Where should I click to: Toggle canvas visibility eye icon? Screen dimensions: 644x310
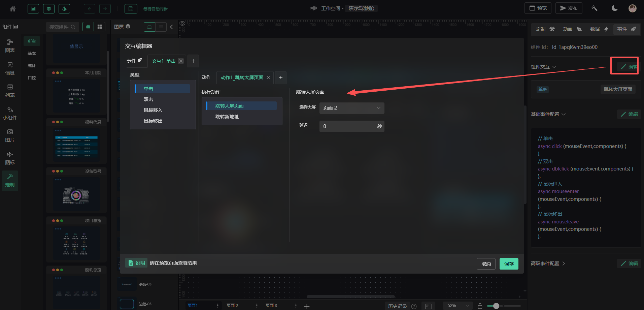click(x=182, y=24)
